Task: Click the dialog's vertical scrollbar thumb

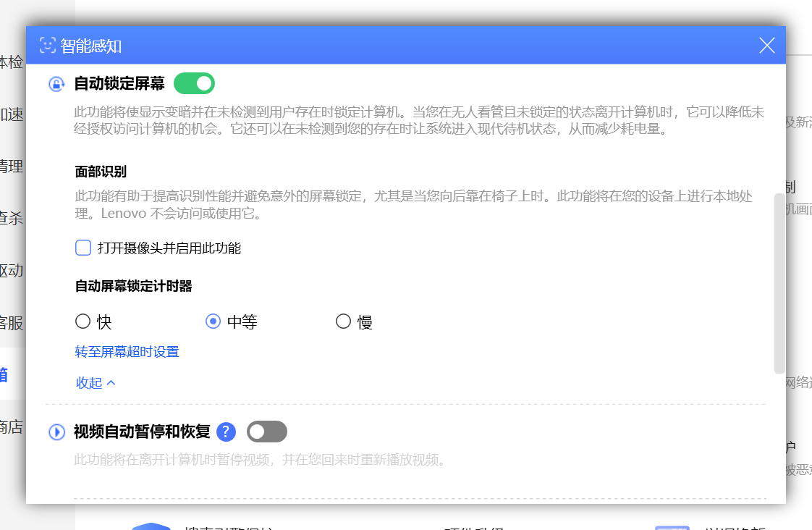Action: (x=779, y=283)
